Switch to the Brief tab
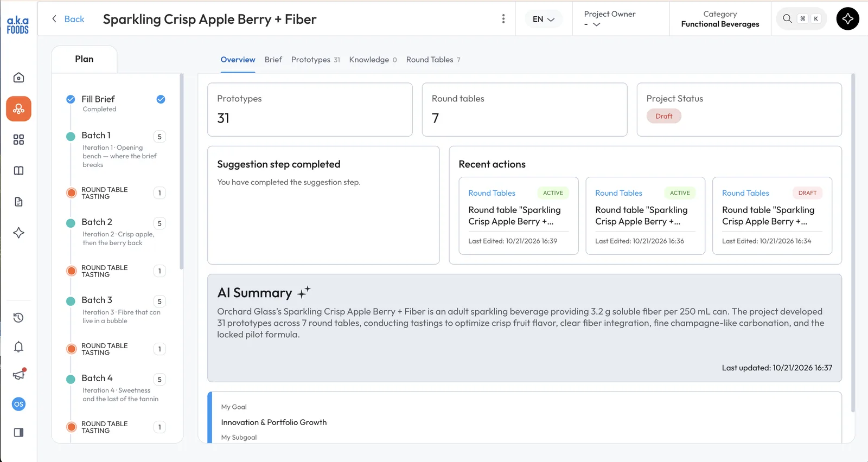This screenshot has width=868, height=462. (273, 60)
